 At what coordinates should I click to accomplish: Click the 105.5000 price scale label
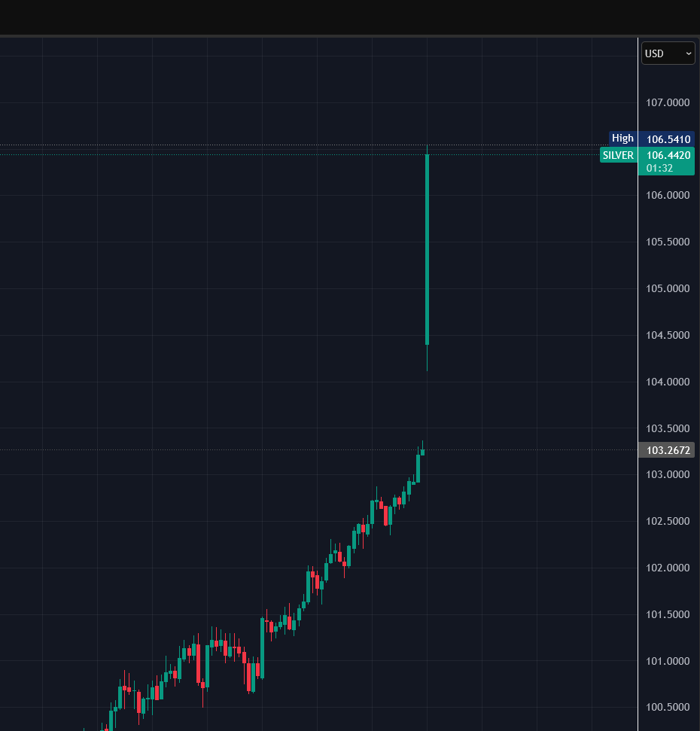coord(668,242)
